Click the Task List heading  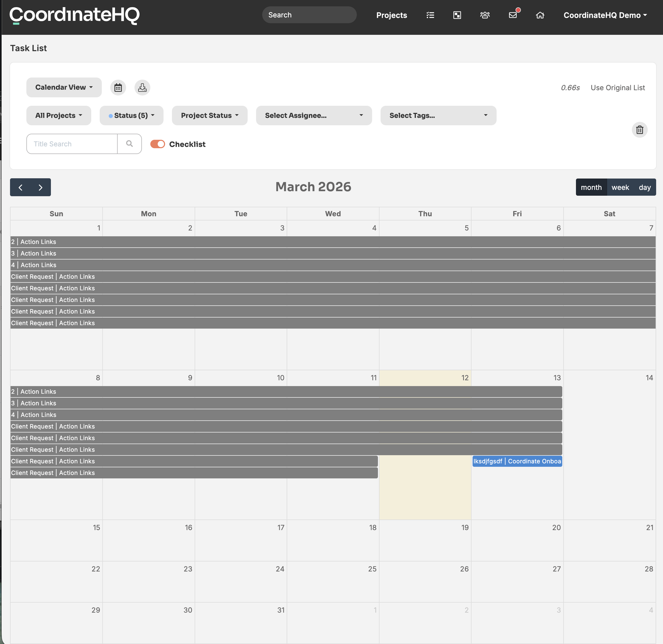tap(28, 48)
